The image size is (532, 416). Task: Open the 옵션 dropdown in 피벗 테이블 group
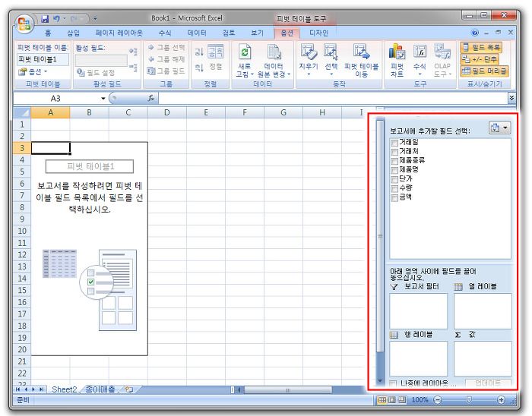[x=33, y=72]
